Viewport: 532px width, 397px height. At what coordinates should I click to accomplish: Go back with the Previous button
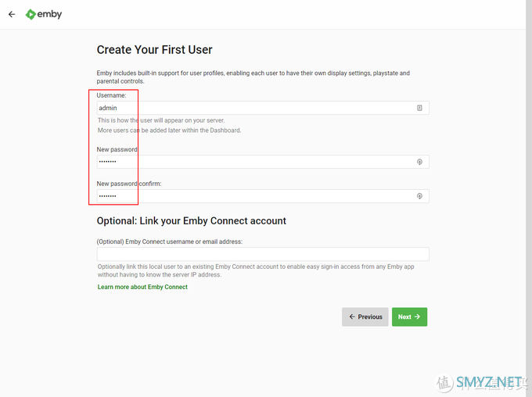coord(365,317)
